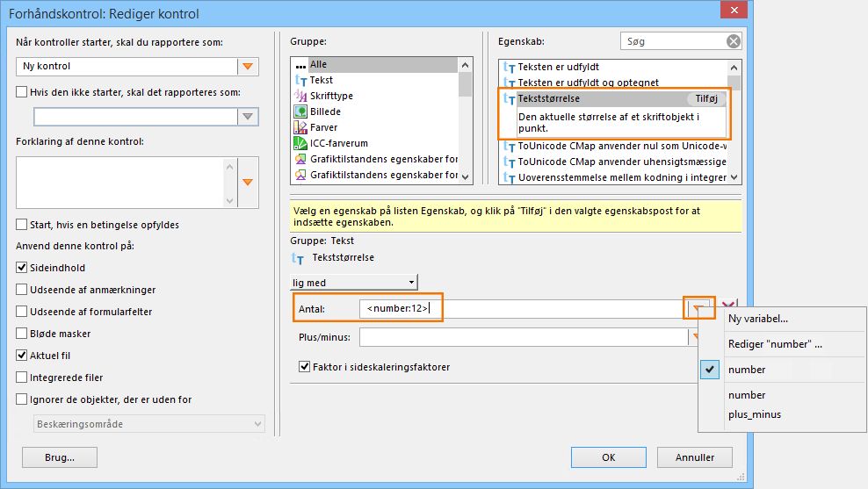Click the Tilføj button for Tekststørrelse
Viewport: 868px width, 489px height.
coord(706,99)
